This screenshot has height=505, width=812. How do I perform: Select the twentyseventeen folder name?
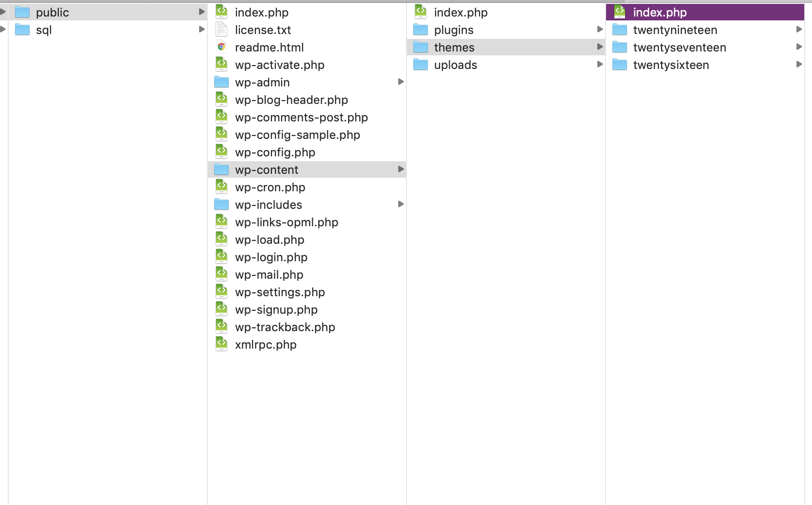[680, 48]
